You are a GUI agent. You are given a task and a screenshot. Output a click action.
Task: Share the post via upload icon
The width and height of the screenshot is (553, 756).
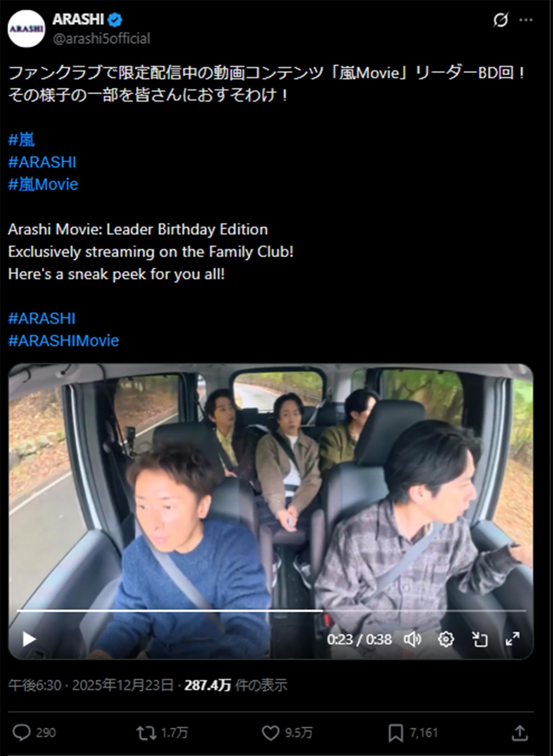point(519,733)
